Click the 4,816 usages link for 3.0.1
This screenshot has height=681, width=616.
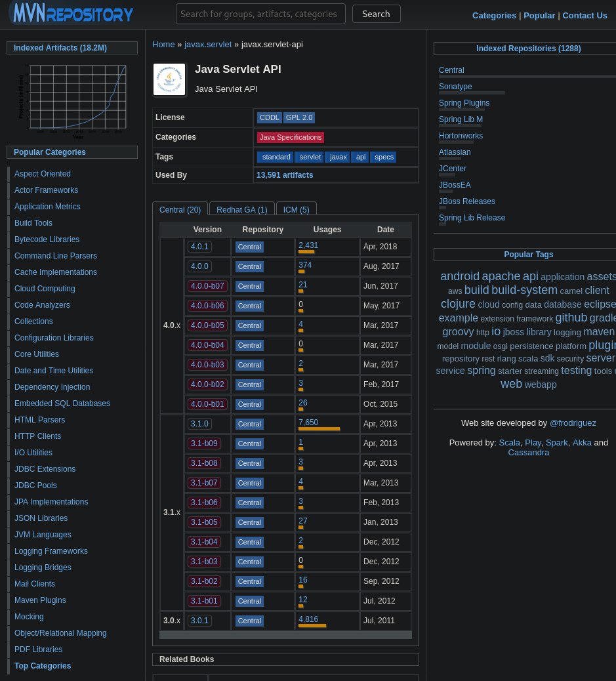tap(308, 619)
